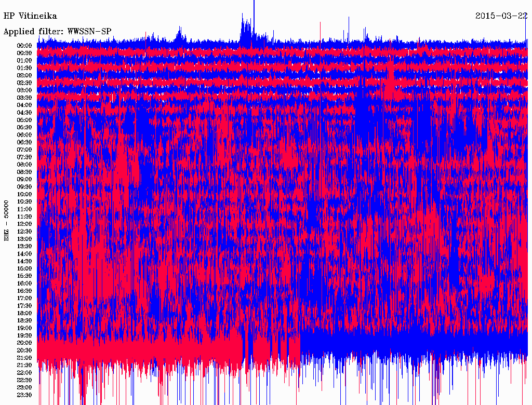Select the 14:00 time label
The image size is (532, 405).
click(x=24, y=254)
